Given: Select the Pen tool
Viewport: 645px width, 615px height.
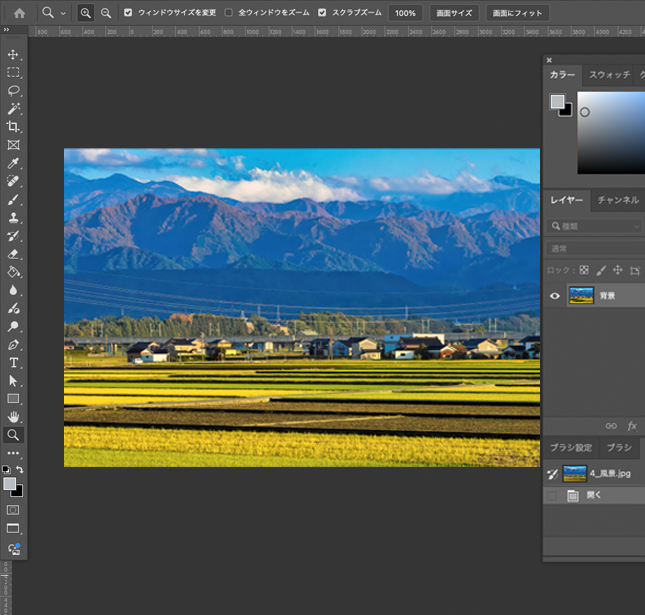Looking at the screenshot, I should point(13,344).
